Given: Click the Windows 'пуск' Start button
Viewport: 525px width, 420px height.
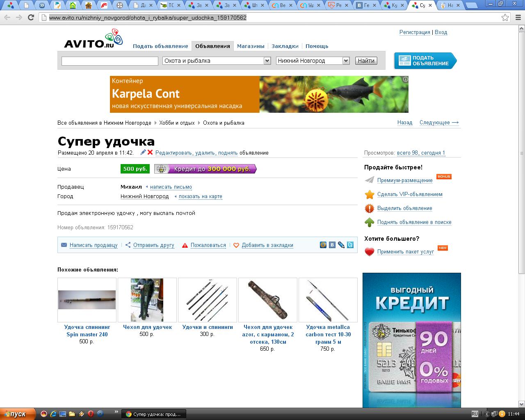Looking at the screenshot, I should coord(18,414).
